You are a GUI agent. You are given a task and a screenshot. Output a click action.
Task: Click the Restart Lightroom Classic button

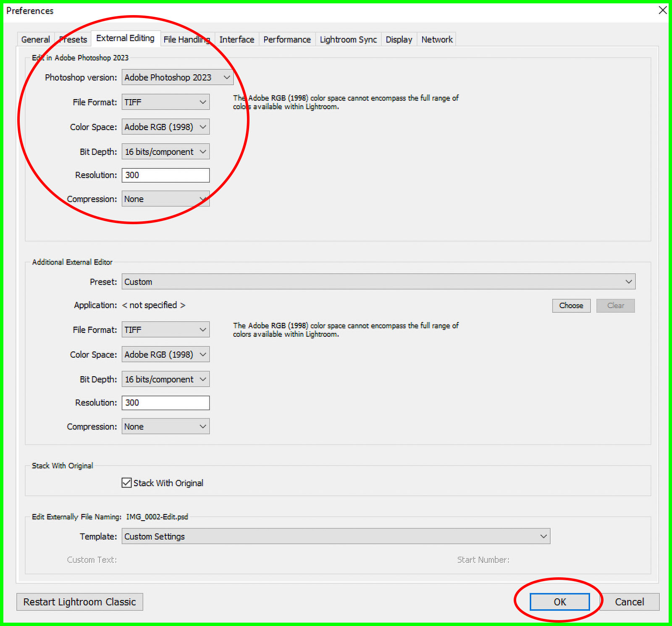pyautogui.click(x=79, y=602)
